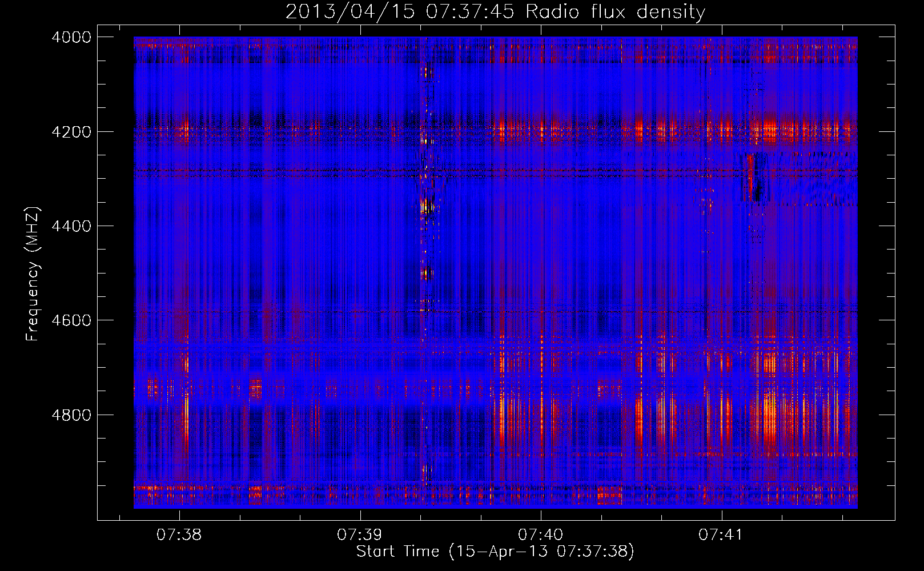Click the 4800 frequency axis label
Screen dimensions: 924x571
click(71, 415)
